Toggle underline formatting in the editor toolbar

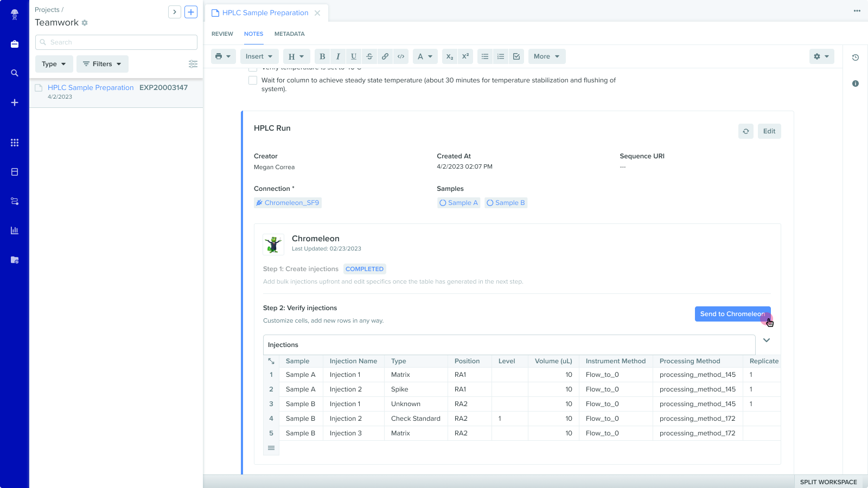[x=354, y=56]
